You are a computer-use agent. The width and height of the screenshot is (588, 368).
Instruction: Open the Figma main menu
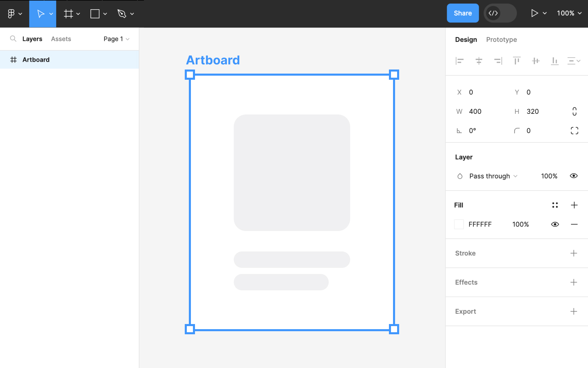(12, 14)
